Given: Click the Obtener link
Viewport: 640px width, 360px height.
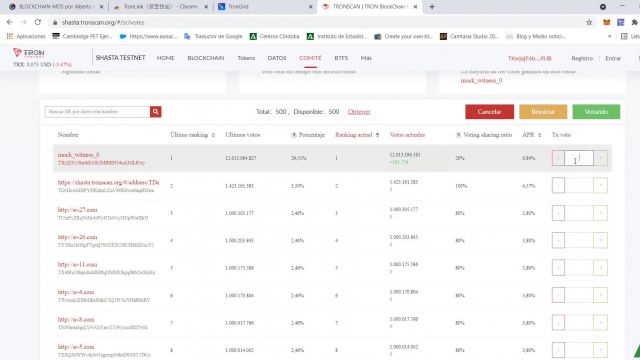Looking at the screenshot, I should (x=359, y=112).
